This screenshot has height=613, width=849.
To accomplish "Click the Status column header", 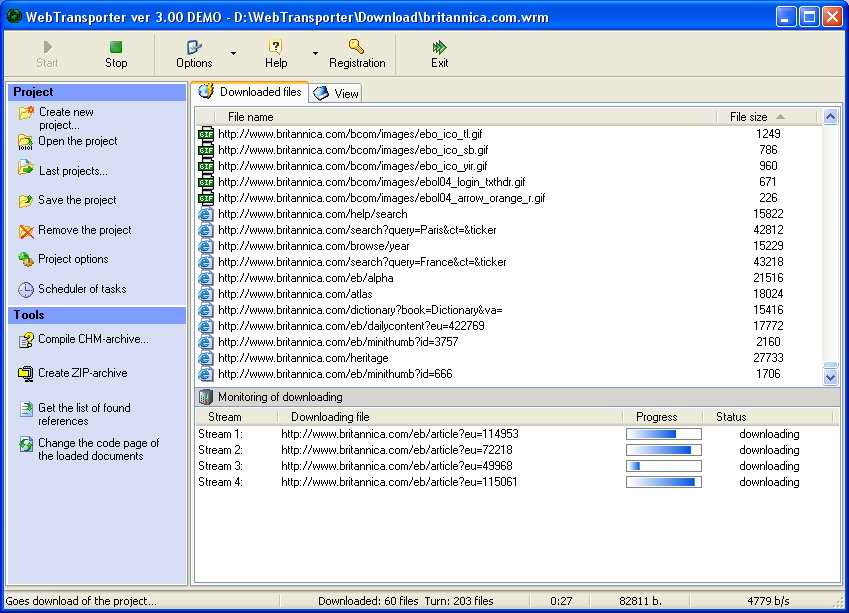I will pyautogui.click(x=767, y=416).
